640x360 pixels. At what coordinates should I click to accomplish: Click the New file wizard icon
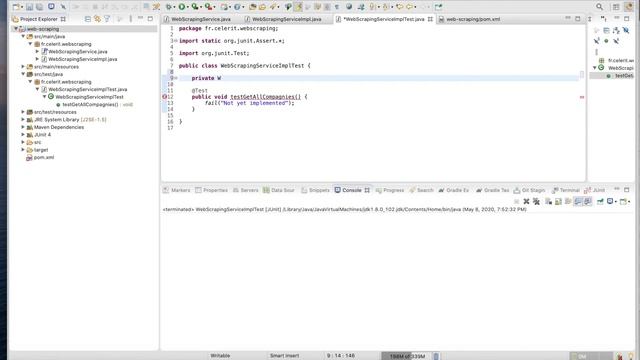point(16,7)
